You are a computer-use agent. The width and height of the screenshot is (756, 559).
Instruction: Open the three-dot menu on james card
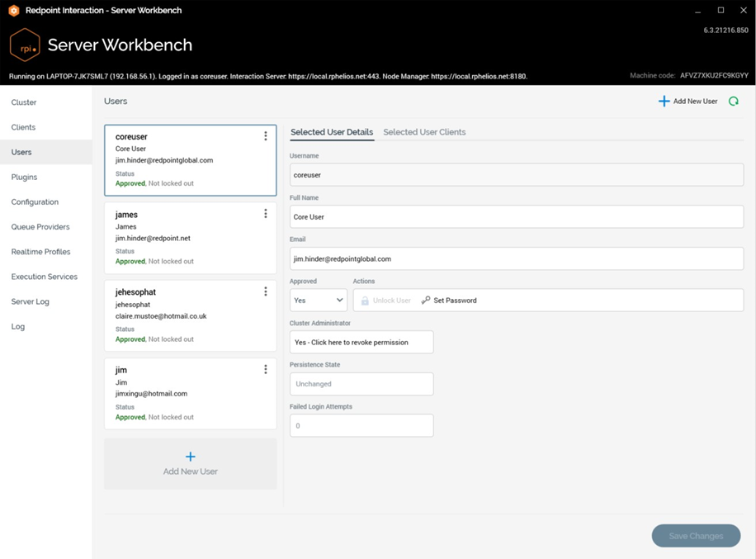265,214
